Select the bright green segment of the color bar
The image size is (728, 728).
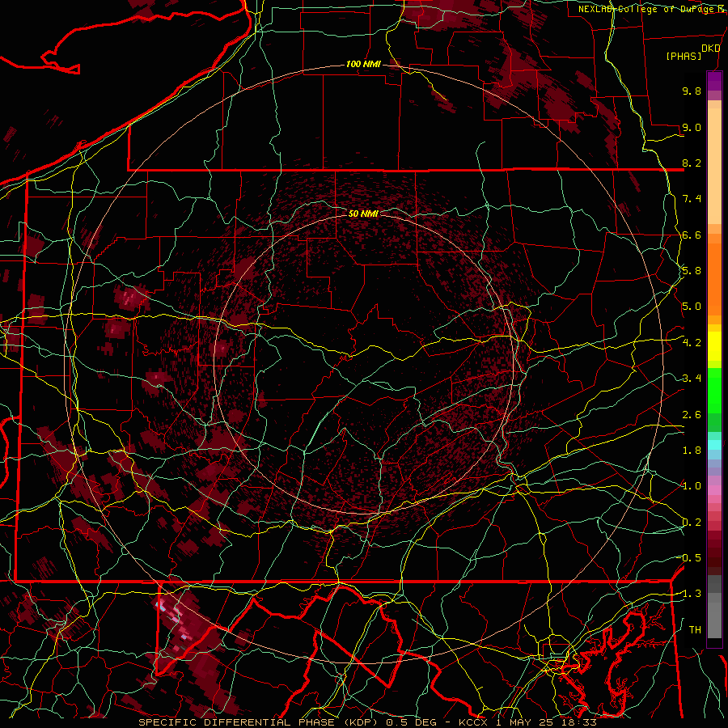coord(714,391)
